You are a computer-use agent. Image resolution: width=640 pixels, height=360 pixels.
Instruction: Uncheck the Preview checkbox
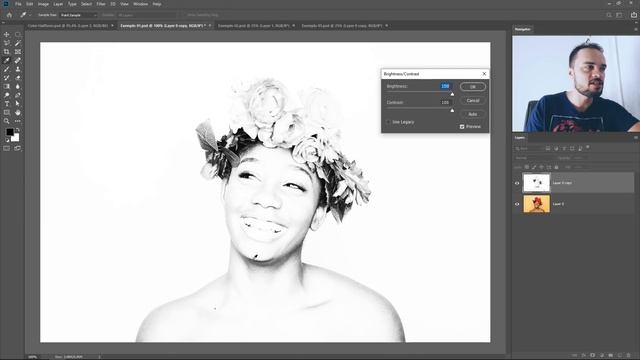click(x=462, y=127)
